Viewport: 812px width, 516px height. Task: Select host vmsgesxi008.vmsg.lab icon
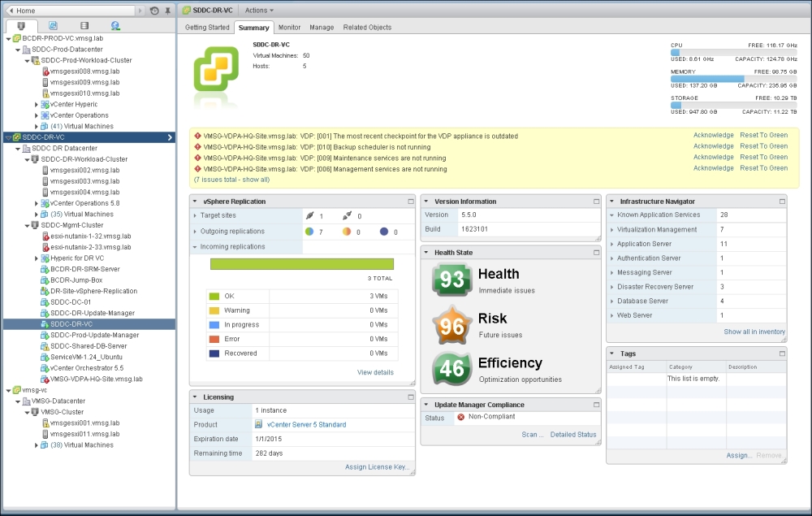tap(45, 72)
